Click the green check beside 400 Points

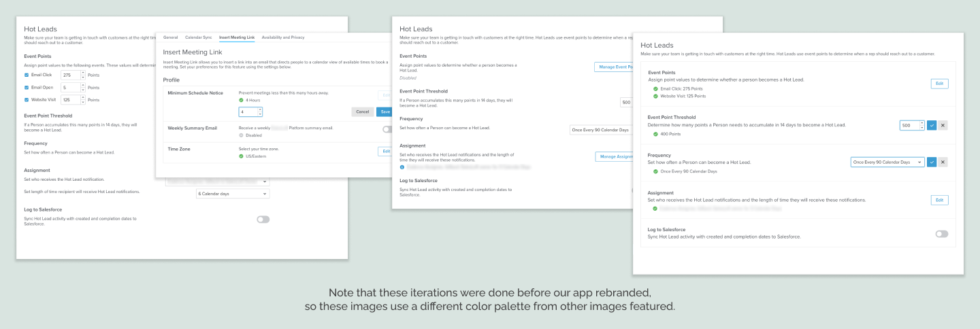(x=655, y=134)
